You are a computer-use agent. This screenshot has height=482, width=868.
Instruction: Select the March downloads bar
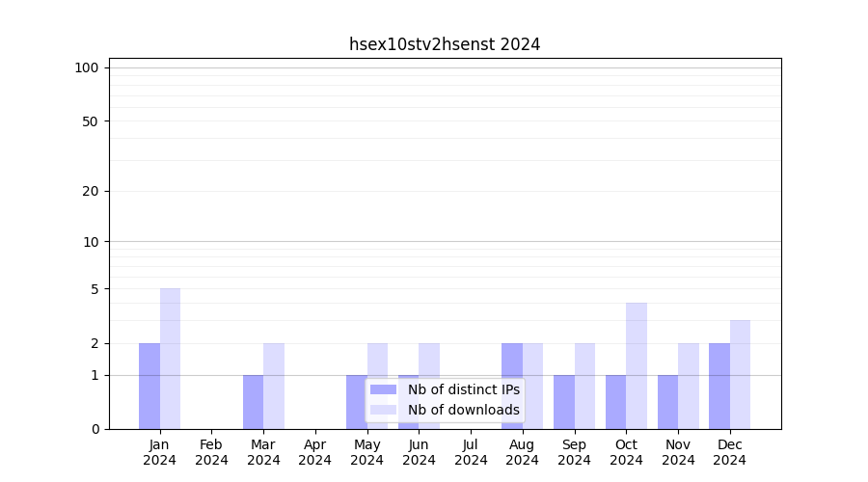(x=274, y=386)
